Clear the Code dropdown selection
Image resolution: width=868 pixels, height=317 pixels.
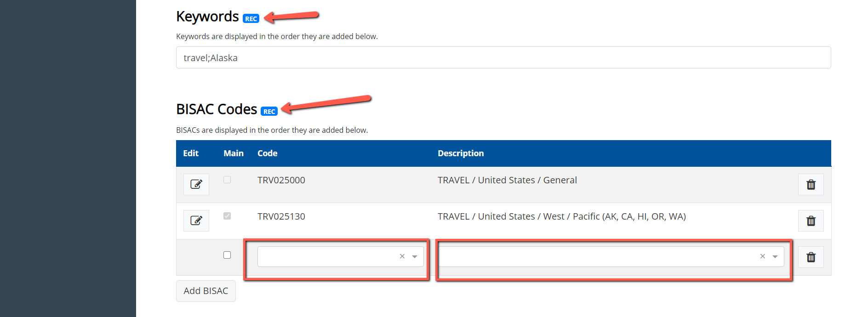[x=402, y=256]
